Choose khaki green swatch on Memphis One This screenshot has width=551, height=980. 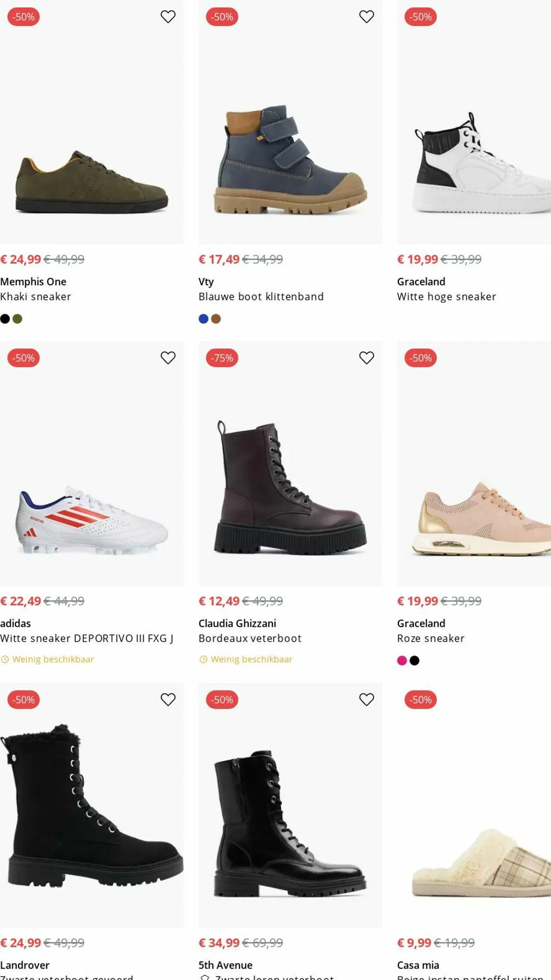(17, 319)
